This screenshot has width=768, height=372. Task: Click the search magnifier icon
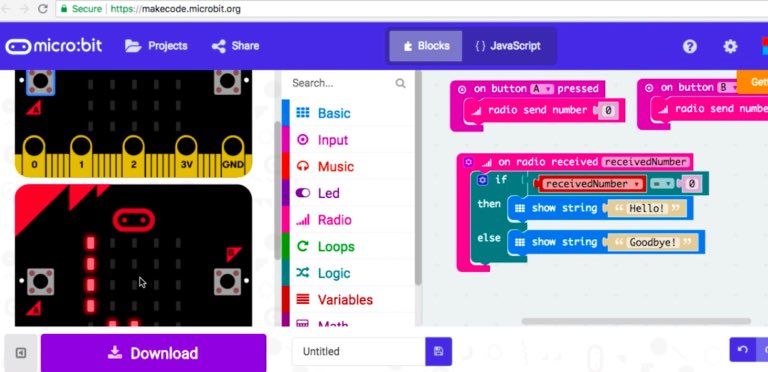coord(400,83)
